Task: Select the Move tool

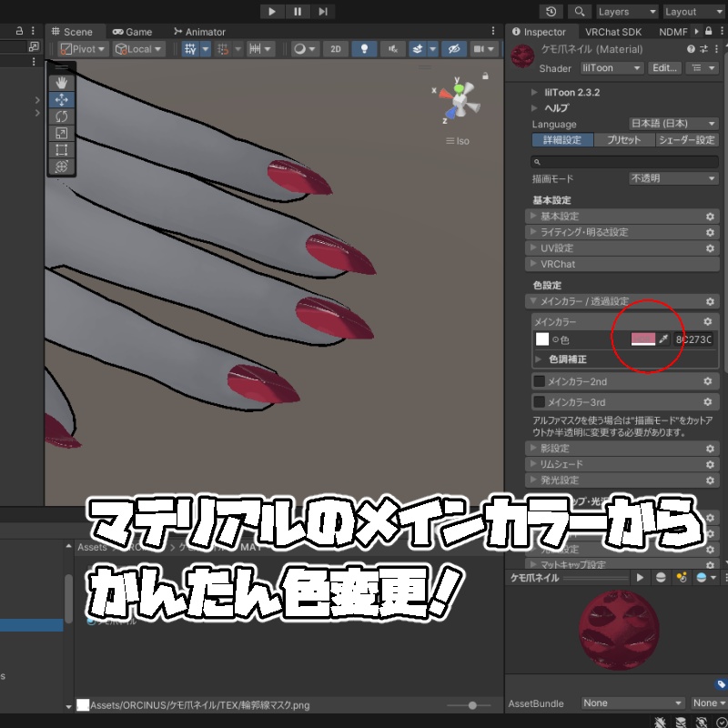Action: click(x=61, y=99)
